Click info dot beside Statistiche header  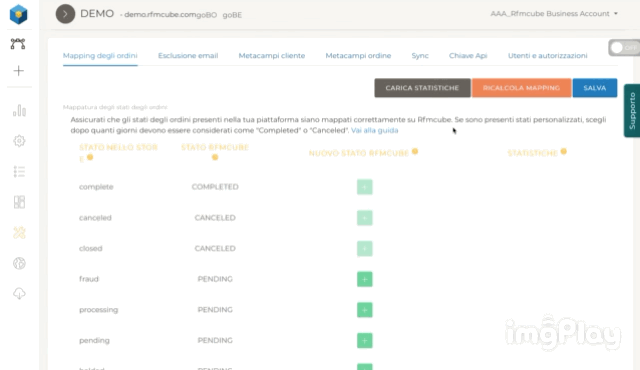click(564, 152)
